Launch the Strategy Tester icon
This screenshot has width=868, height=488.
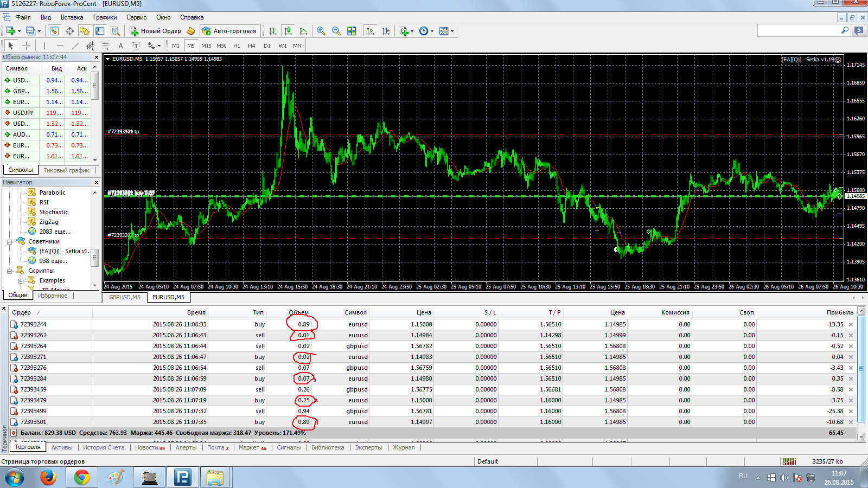[x=115, y=31]
